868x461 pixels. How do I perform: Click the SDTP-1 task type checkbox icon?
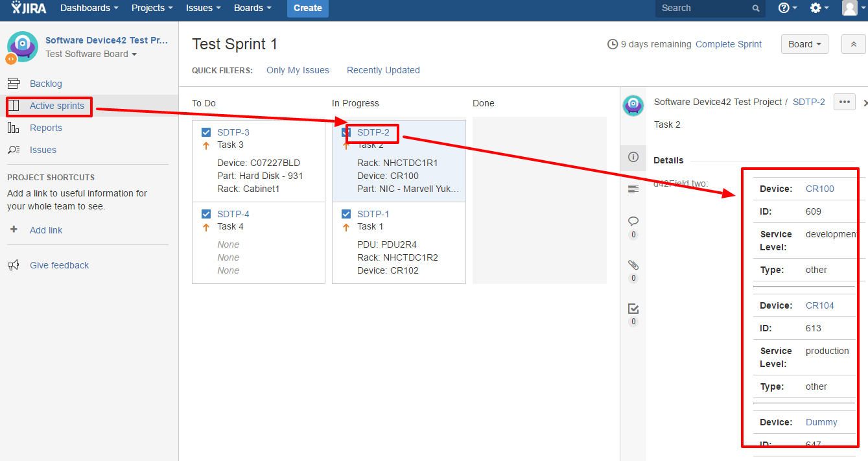[346, 214]
